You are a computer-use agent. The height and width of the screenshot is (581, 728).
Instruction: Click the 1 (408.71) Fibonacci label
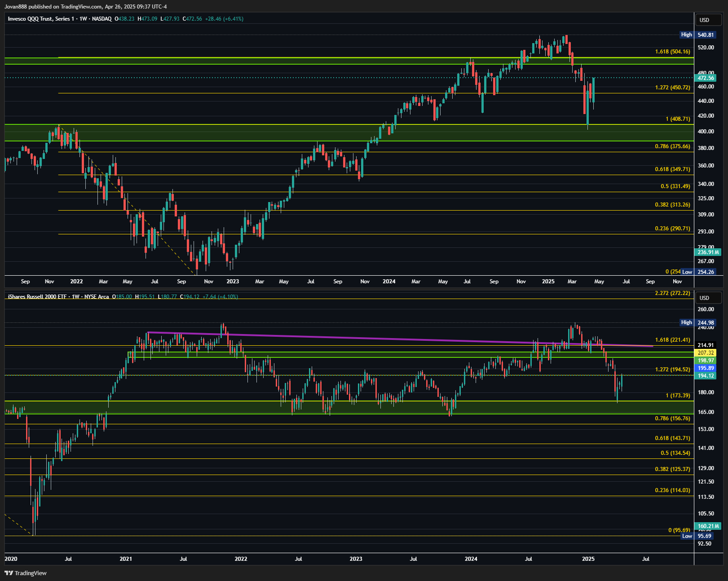tap(678, 119)
